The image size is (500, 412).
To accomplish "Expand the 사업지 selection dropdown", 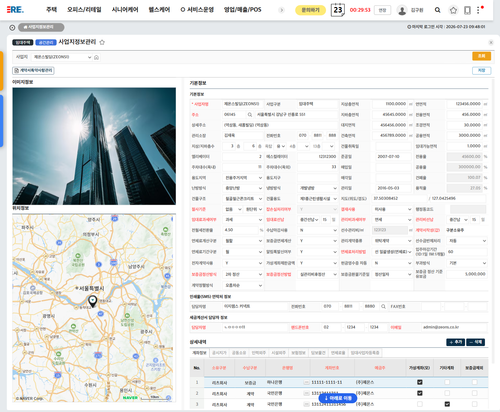I will pos(62,57).
